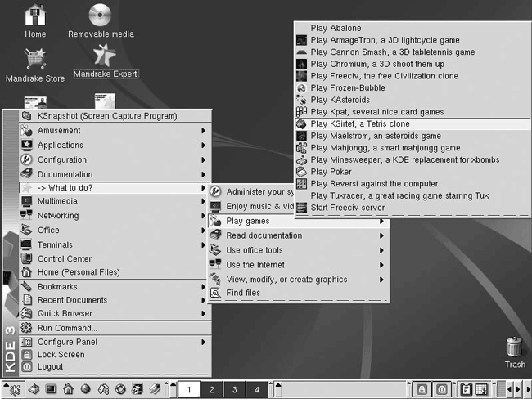
Task: Click the panel lock screen icon
Action: [x=422, y=389]
